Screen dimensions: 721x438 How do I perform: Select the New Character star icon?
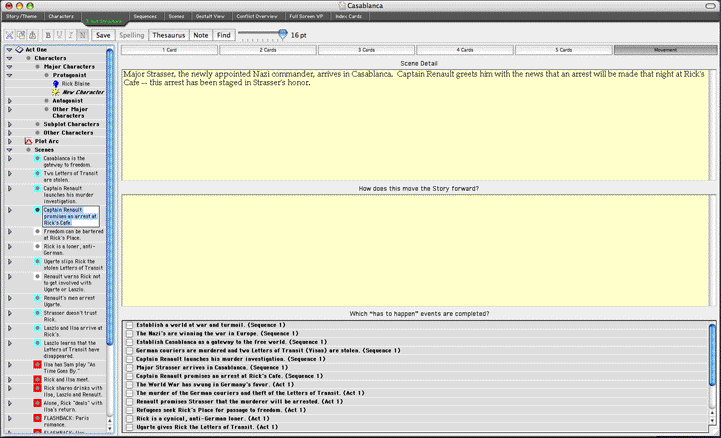[56, 90]
